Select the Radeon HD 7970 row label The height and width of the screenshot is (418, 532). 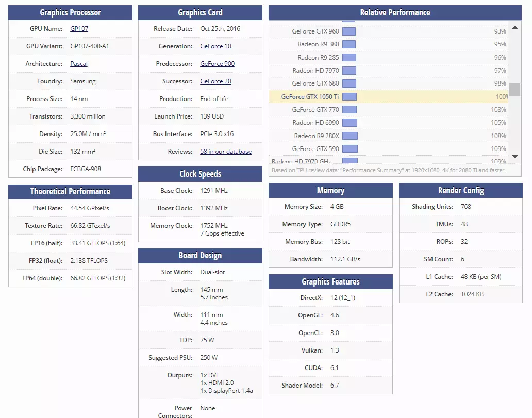315,71
